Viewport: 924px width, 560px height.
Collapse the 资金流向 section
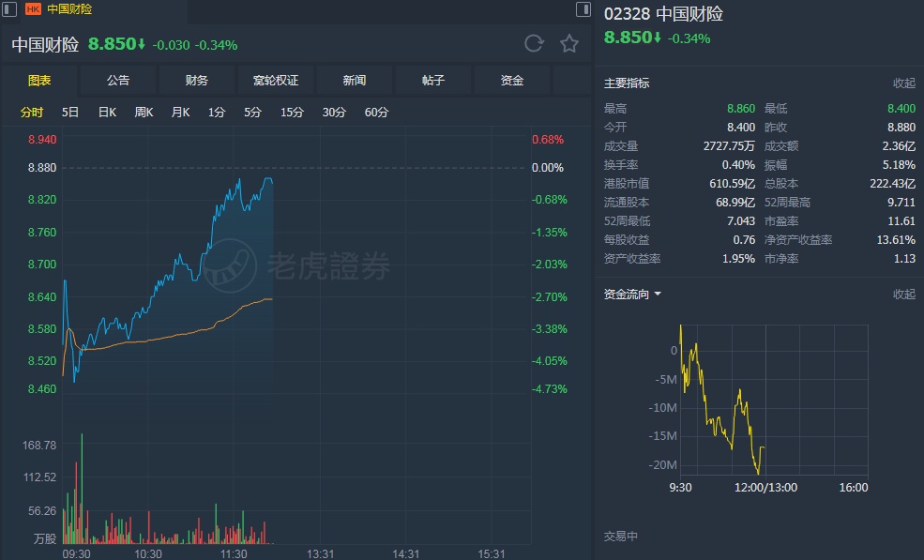903,295
